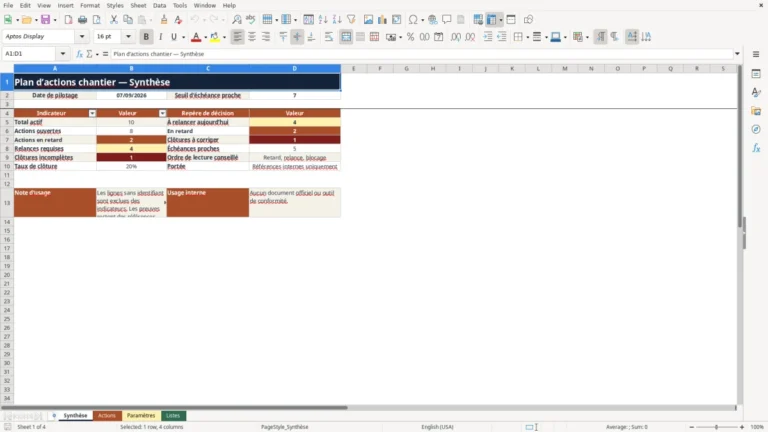Switch to the Actions sheet tab
Image resolution: width=768 pixels, height=432 pixels.
(107, 415)
